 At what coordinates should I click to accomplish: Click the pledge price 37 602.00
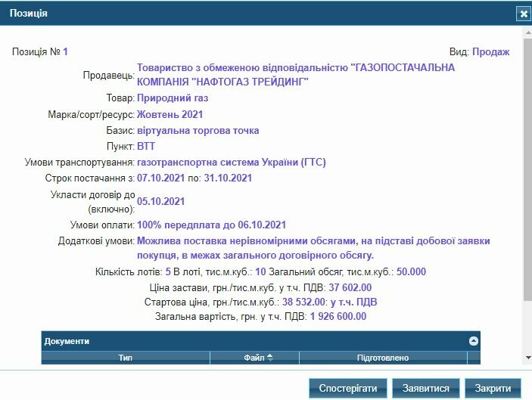(x=350, y=287)
